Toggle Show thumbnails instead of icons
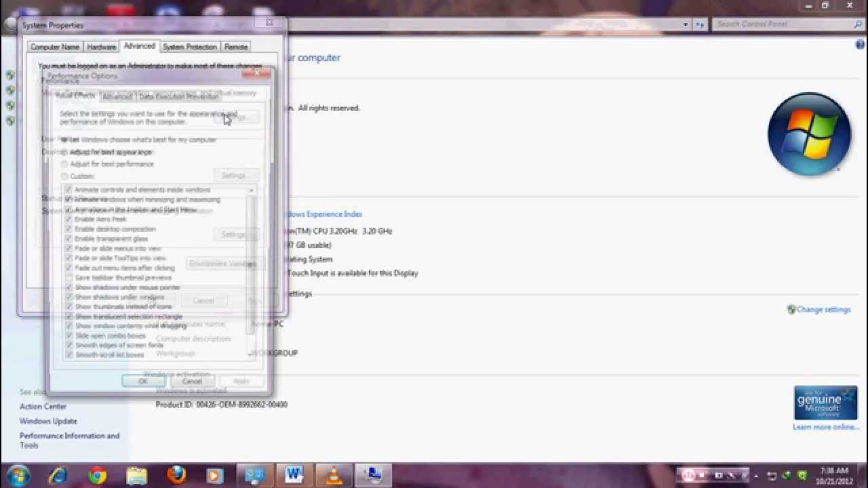Image resolution: width=868 pixels, height=488 pixels. pos(68,307)
